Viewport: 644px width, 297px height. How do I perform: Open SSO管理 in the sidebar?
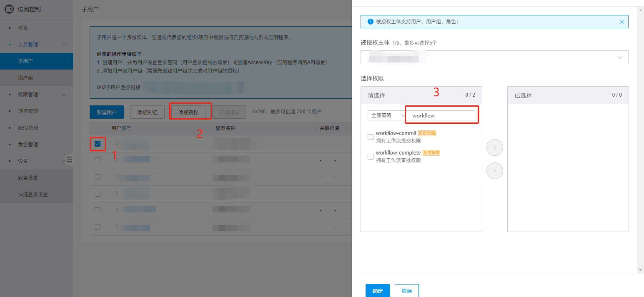click(x=28, y=128)
